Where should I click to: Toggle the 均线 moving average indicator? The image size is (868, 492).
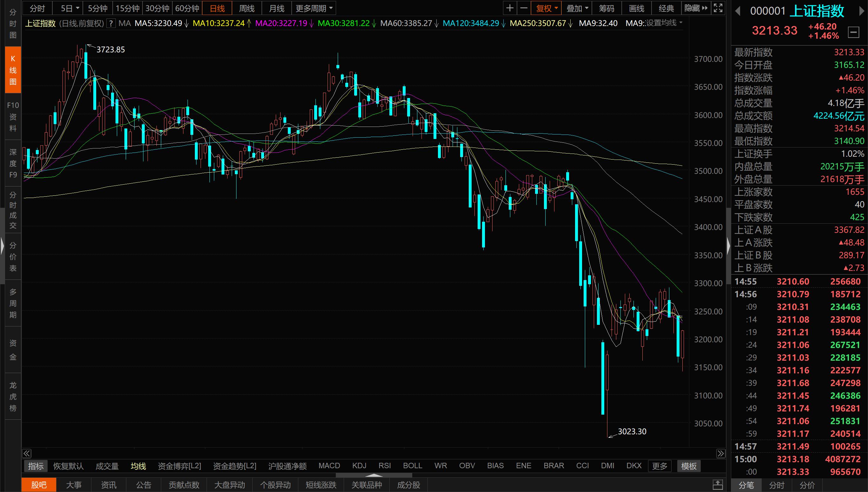click(138, 466)
